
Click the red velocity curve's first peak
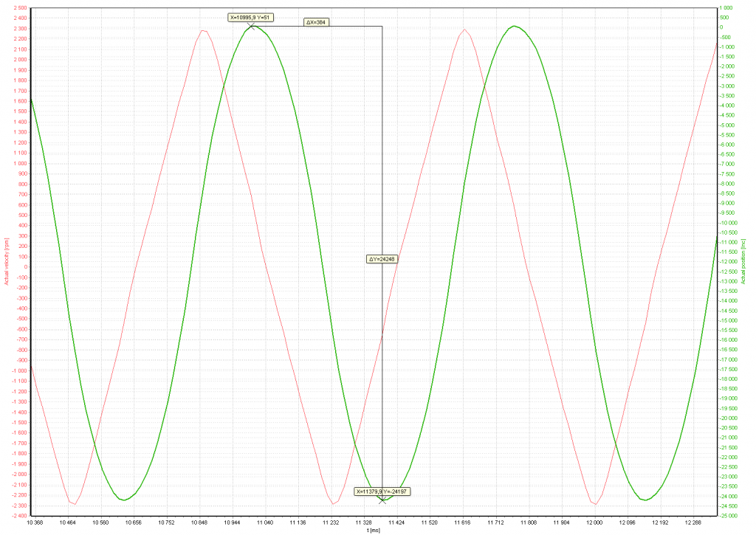tap(203, 30)
